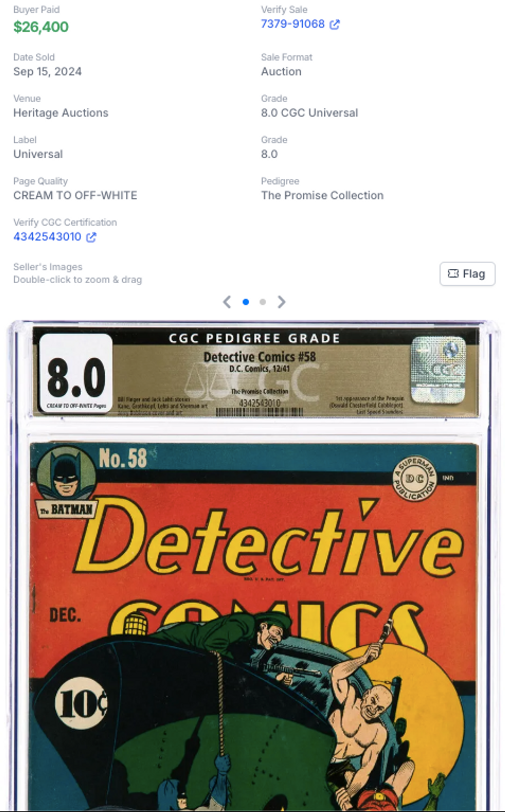Select the second image carousel dot
Image resolution: width=505 pixels, height=812 pixels.
(263, 302)
